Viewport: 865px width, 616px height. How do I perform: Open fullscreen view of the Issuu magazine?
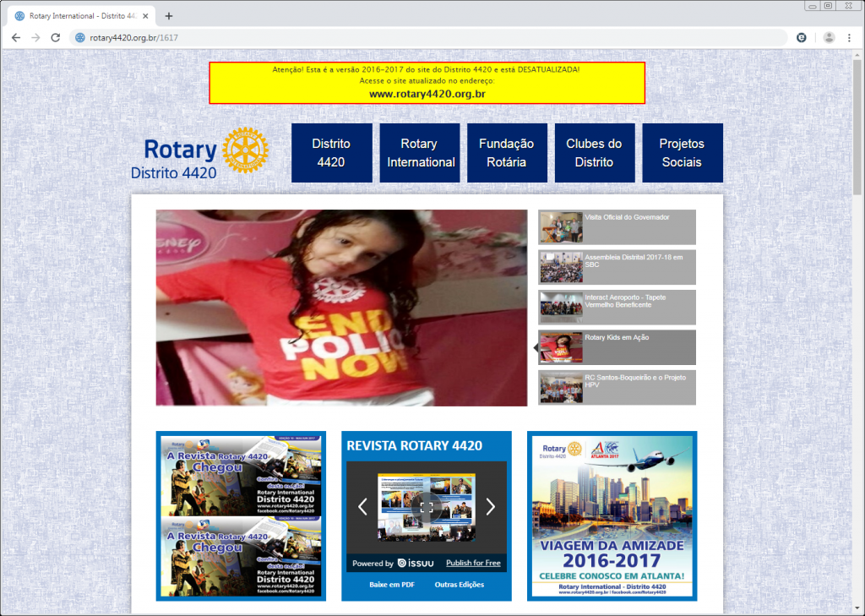[427, 507]
